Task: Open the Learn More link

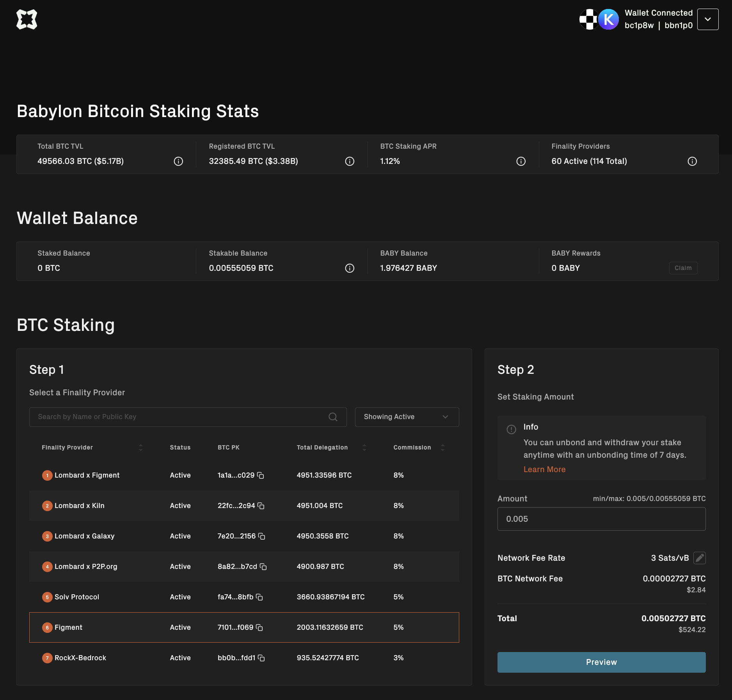Action: pos(544,469)
